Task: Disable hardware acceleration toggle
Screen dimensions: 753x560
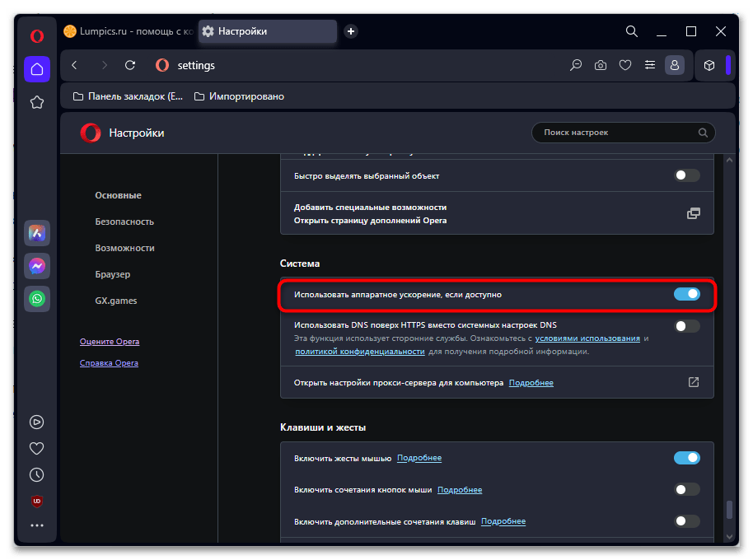Action: tap(687, 294)
